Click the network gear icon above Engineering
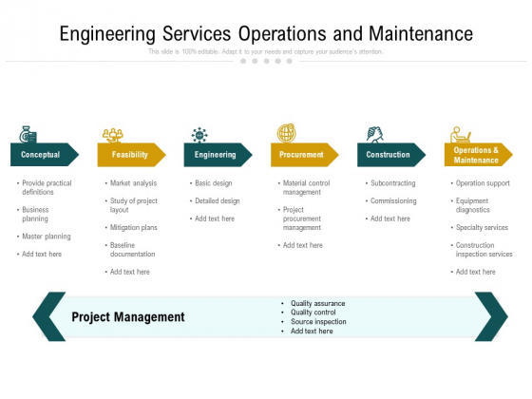Image resolution: width=532 pixels, height=399 pixels. 199,135
